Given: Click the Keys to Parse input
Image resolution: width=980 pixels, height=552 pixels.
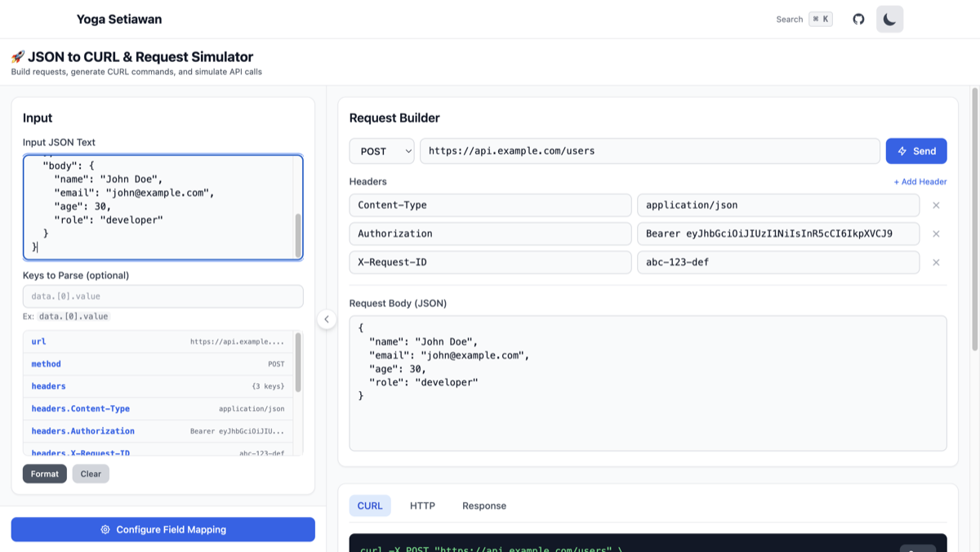Looking at the screenshot, I should 163,296.
